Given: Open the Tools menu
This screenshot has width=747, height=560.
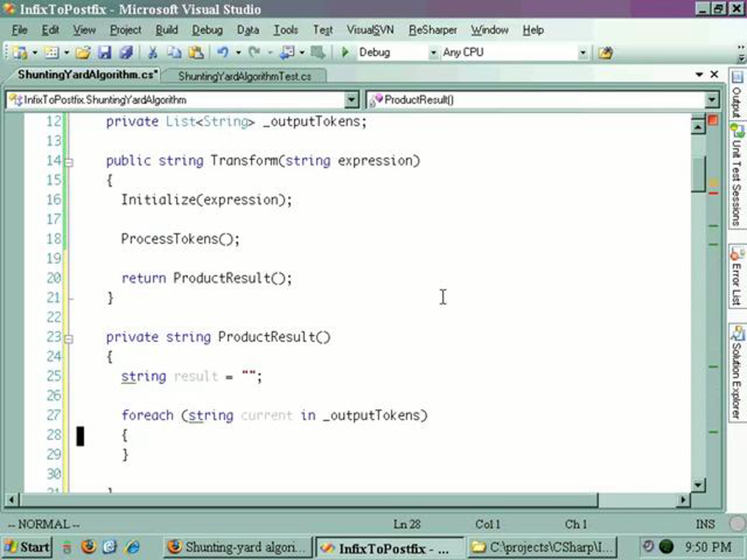Looking at the screenshot, I should (x=286, y=30).
